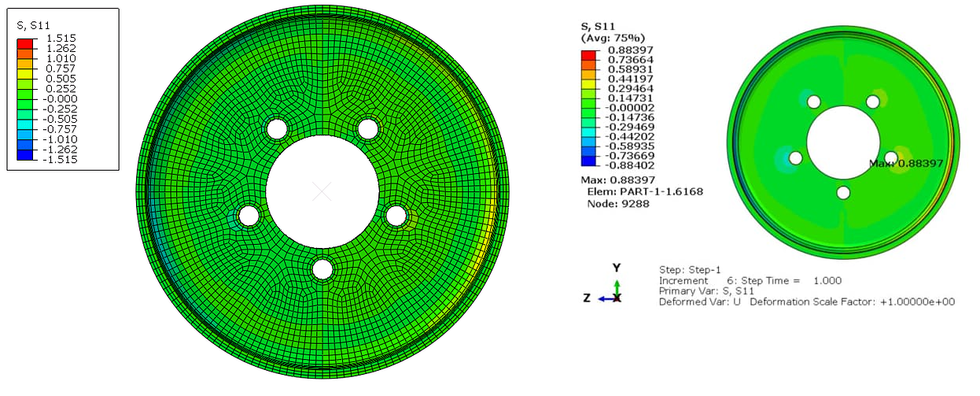Select the '1.010' positive value in left legend
Viewport: 980px width, 396px height.
coord(61,60)
